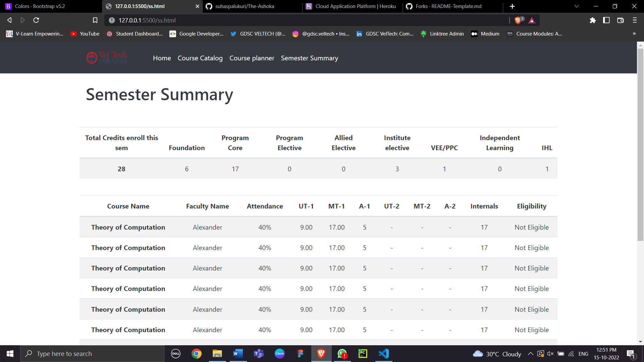Open the Brave wallet icon
The image size is (644, 362).
click(621, 20)
